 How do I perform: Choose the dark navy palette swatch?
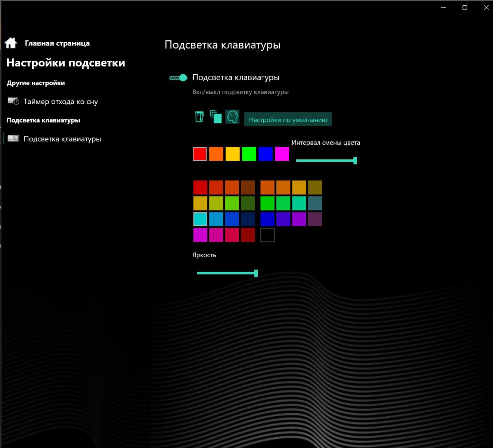pyautogui.click(x=248, y=219)
